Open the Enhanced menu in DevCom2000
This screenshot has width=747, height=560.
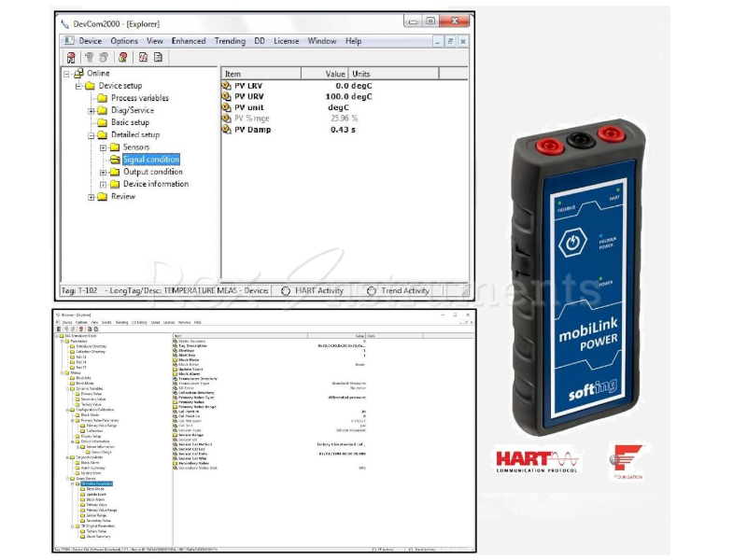pyautogui.click(x=189, y=41)
